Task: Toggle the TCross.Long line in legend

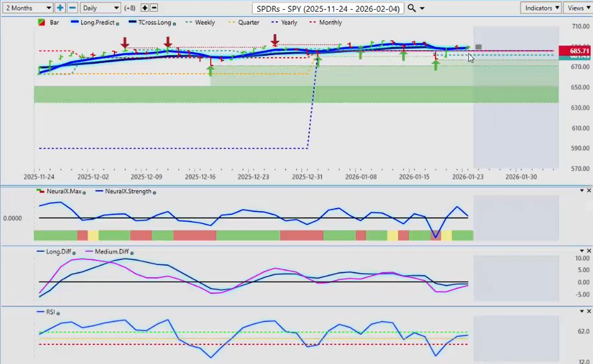Action: tap(150, 22)
